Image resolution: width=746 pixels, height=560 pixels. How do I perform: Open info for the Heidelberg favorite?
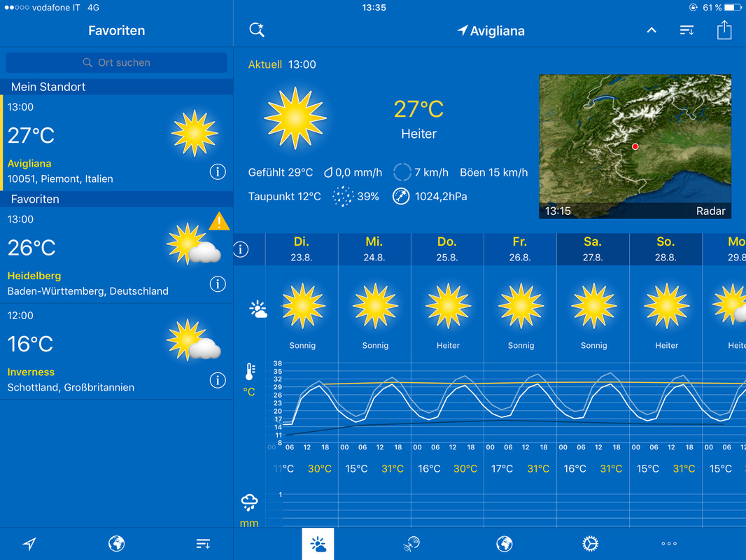point(218,283)
